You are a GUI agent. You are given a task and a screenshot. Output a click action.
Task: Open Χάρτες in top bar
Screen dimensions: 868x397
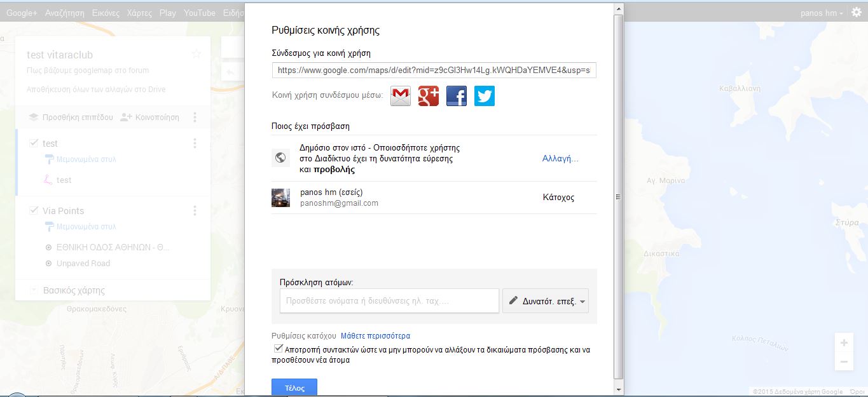point(139,13)
